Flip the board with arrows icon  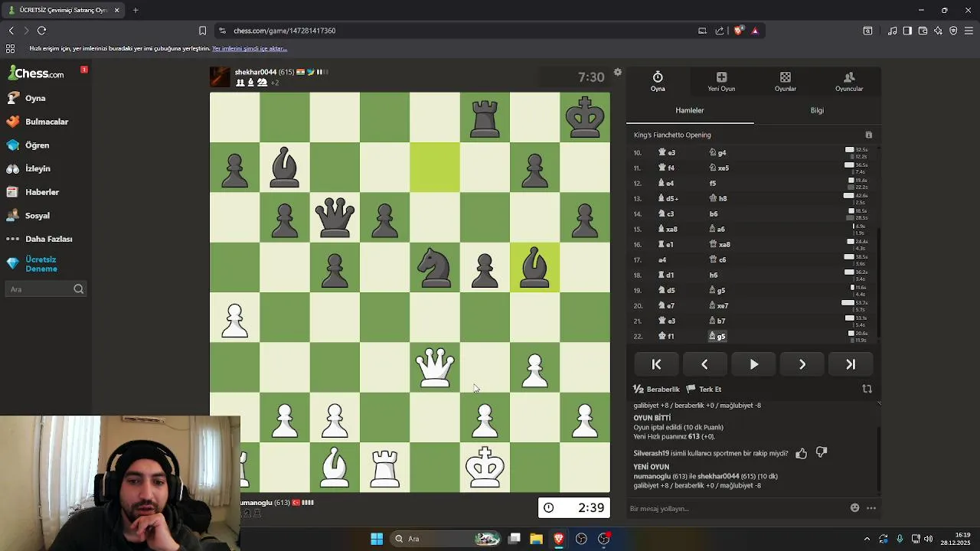[867, 389]
